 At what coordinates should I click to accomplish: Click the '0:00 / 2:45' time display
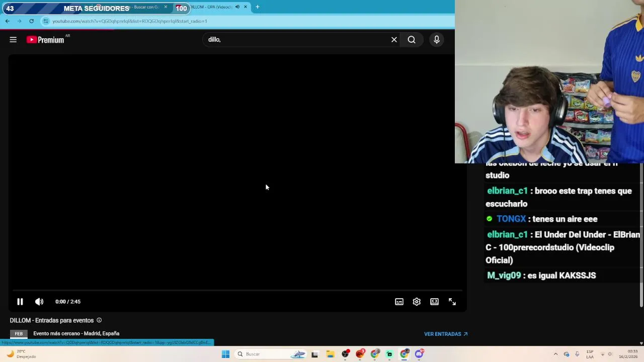click(x=68, y=302)
